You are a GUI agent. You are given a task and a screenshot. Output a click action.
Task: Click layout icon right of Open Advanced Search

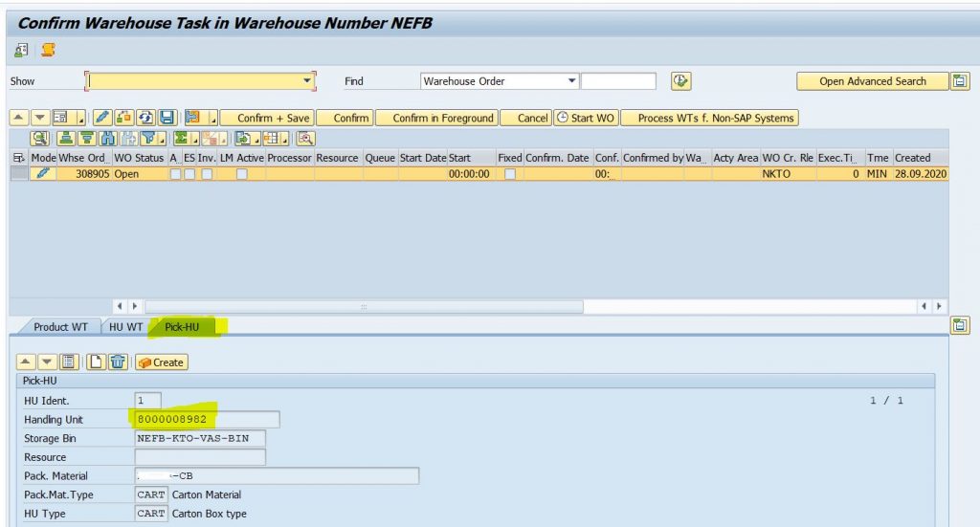(x=960, y=81)
